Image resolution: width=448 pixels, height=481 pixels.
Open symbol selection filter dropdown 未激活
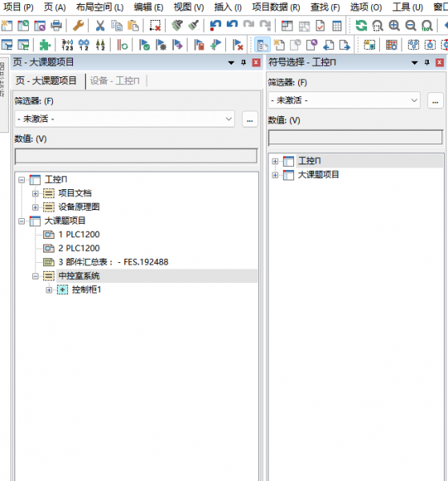pos(344,100)
